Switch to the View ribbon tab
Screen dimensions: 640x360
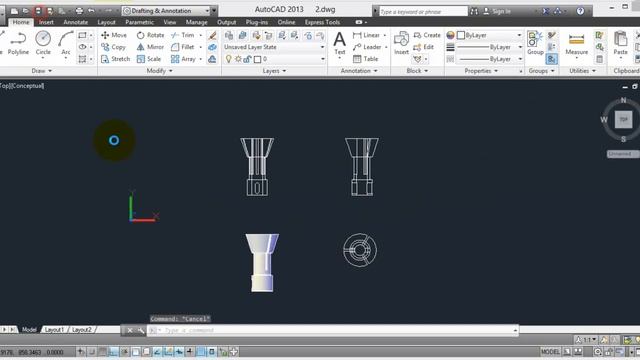tap(169, 22)
